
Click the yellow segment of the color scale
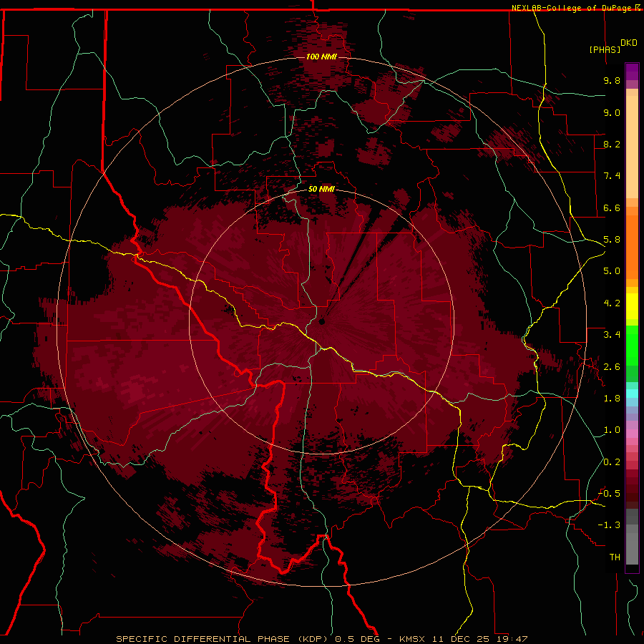[632, 306]
